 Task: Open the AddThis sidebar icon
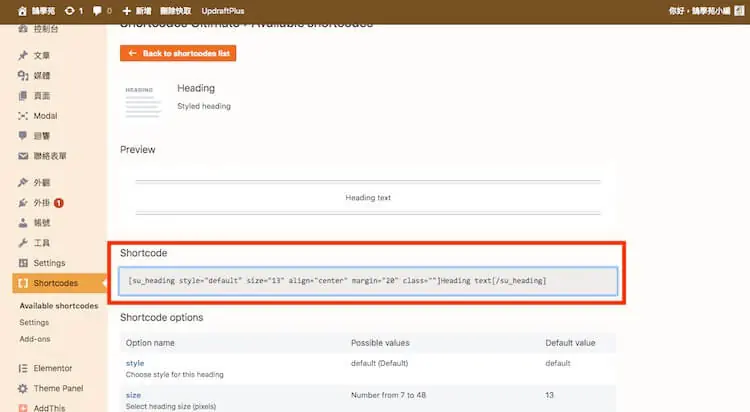pos(22,408)
